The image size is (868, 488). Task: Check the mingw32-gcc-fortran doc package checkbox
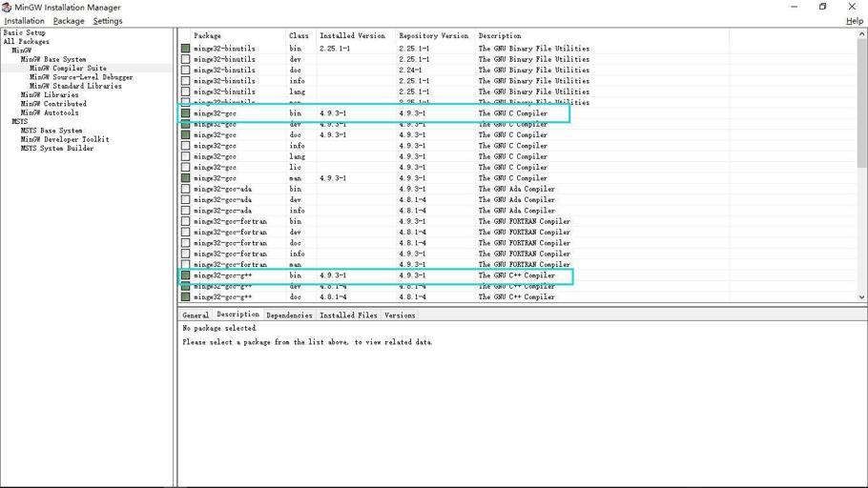(x=185, y=242)
